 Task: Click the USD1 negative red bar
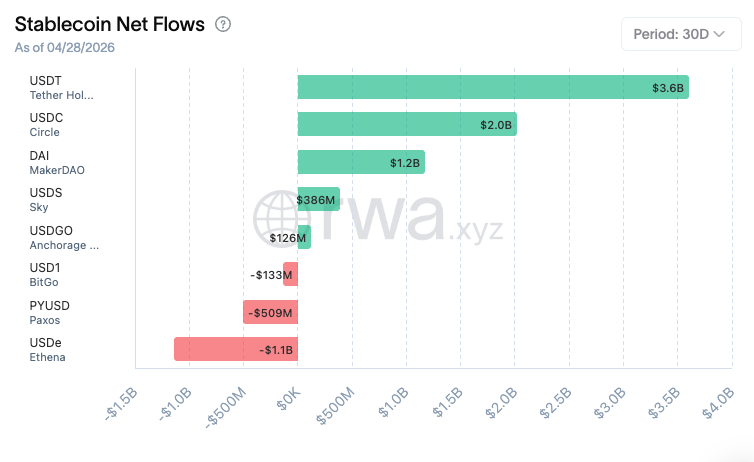pyautogui.click(x=290, y=274)
